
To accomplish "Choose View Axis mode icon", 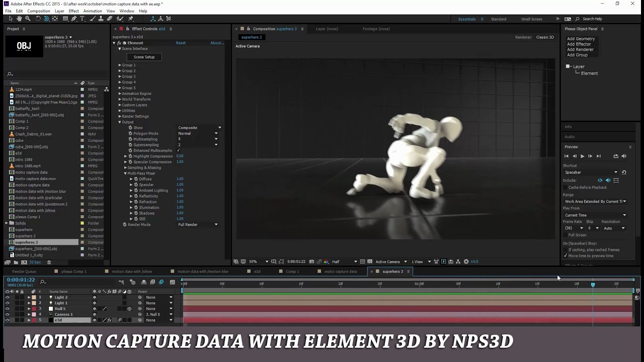I will (x=169, y=19).
